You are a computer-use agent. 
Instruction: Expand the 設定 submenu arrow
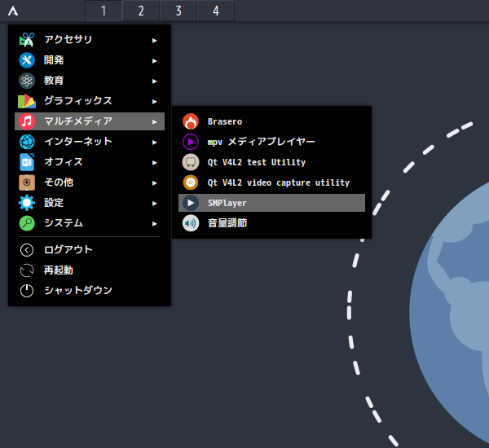coord(154,204)
